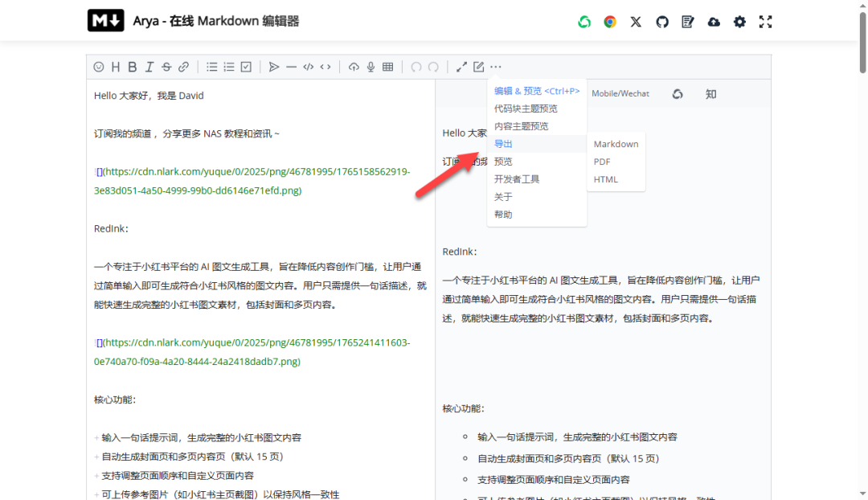Viewport: 868px width, 500px height.
Task: Toggle bold formatting
Action: click(133, 67)
